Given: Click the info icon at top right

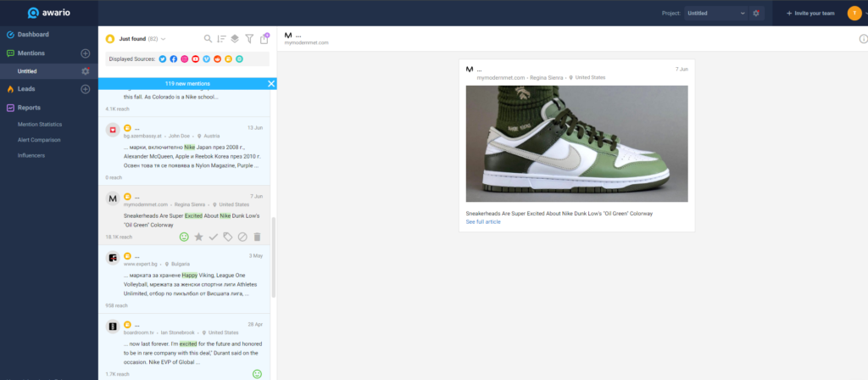Looking at the screenshot, I should tap(863, 39).
